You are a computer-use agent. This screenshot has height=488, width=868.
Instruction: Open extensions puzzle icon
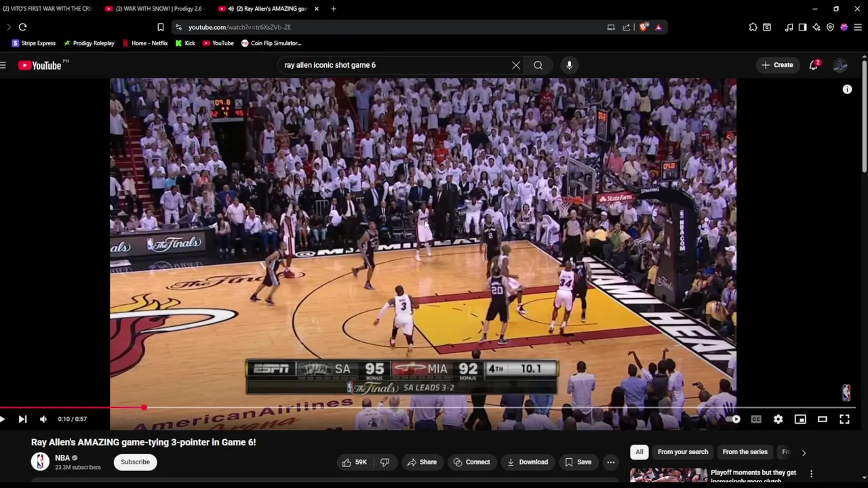[x=753, y=27]
